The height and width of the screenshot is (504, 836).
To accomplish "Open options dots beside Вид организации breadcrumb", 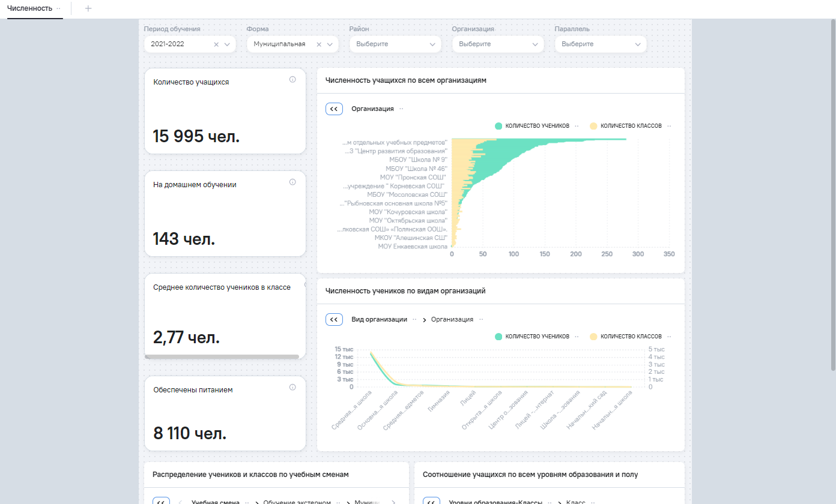I will point(414,320).
